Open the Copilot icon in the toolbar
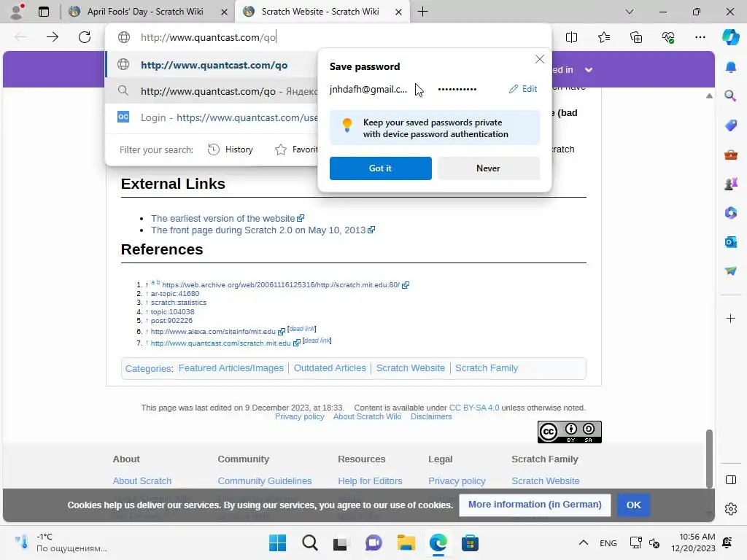 pyautogui.click(x=730, y=37)
